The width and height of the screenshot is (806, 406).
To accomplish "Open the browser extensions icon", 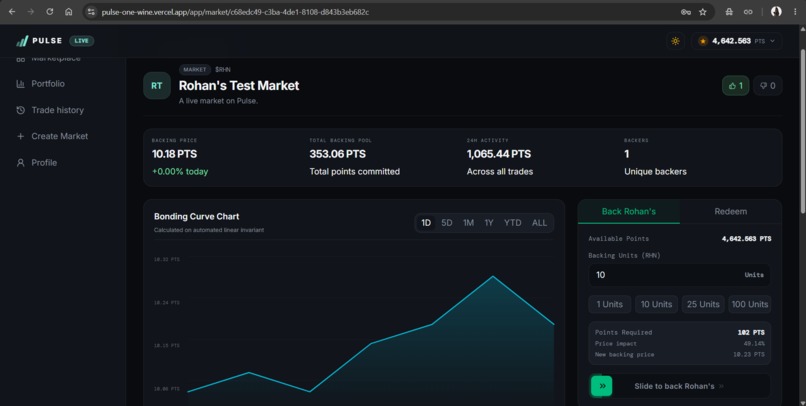I will click(x=729, y=12).
